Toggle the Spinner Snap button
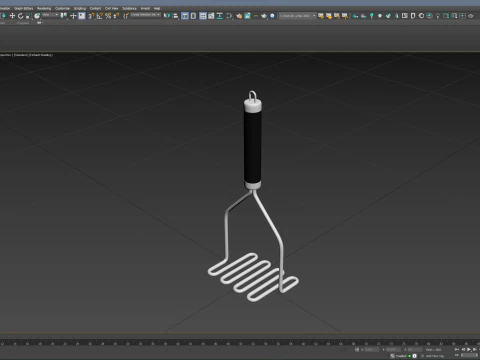Screen dimensions: 480x360 (x=116, y=16)
